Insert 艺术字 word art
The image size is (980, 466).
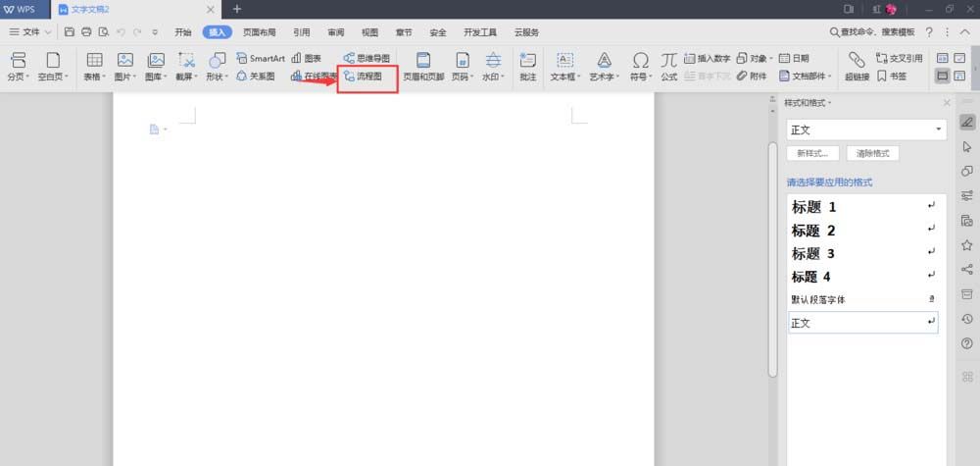click(604, 67)
